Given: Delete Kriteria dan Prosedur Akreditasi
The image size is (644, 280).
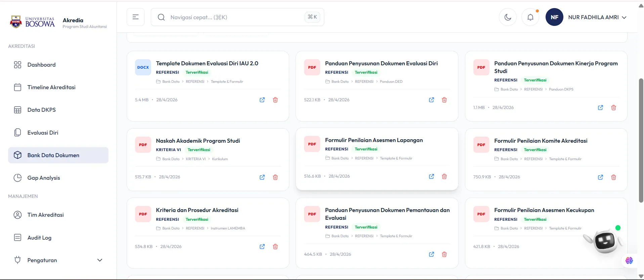Looking at the screenshot, I should (275, 247).
